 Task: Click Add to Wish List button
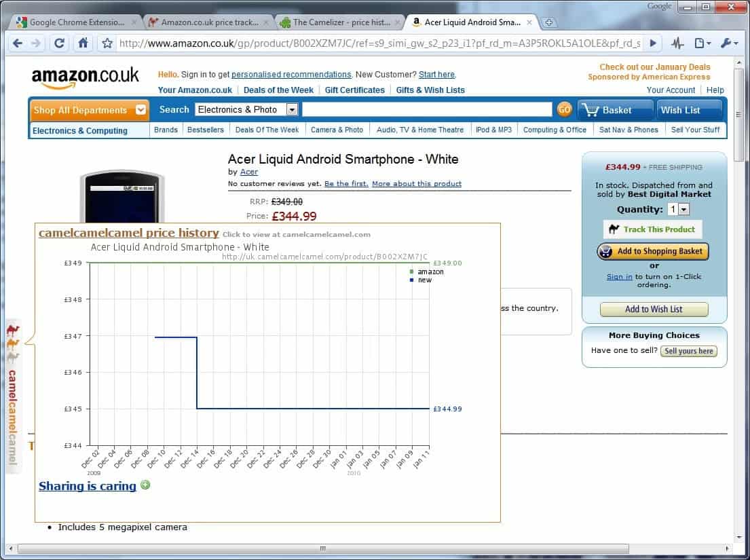[654, 310]
